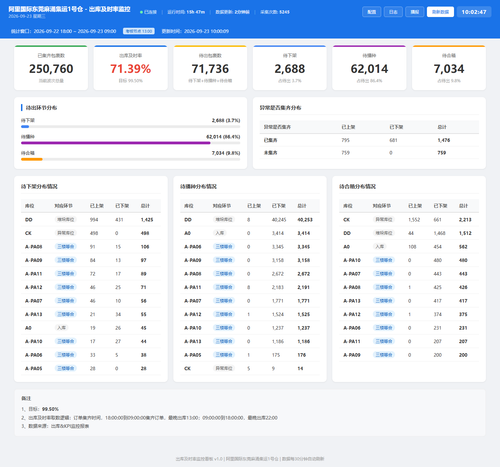Viewport: 500px width, 467px height.
Task: Click the A-PA13 row total 55
Action: (x=144, y=314)
